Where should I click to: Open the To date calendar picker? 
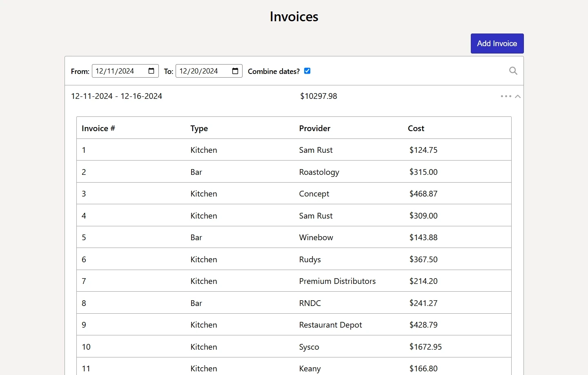pos(235,71)
